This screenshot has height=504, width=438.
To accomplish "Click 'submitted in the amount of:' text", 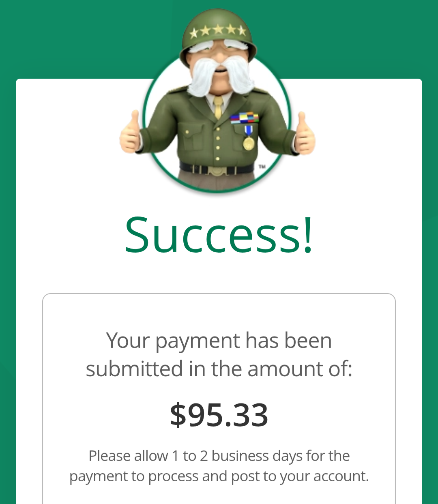I will (219, 369).
